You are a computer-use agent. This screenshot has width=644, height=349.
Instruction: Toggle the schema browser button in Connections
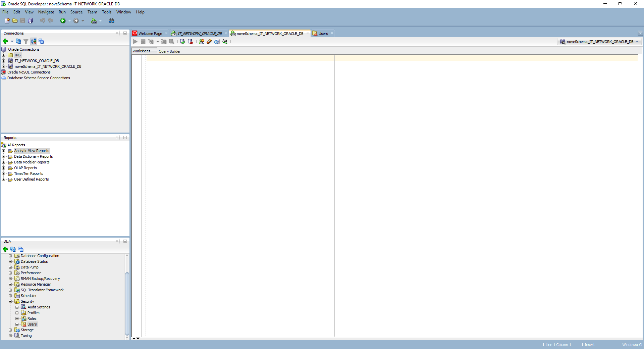point(34,41)
